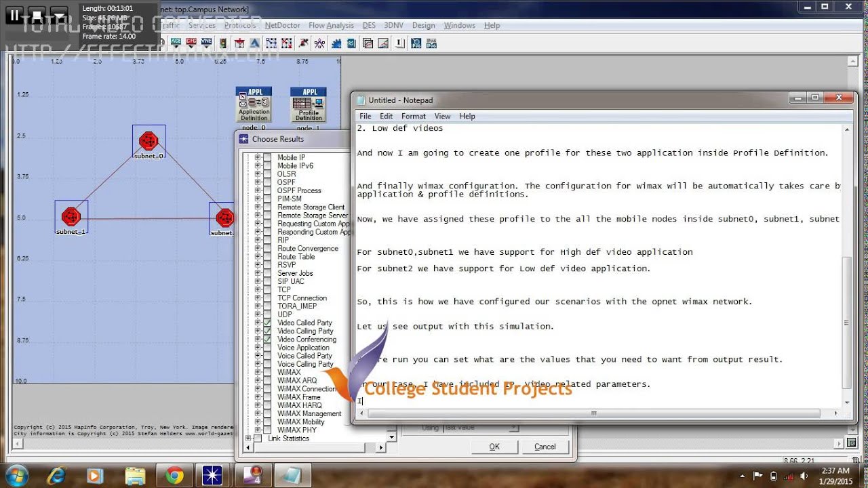
Task: Check the TCP checkbox
Action: (x=267, y=289)
